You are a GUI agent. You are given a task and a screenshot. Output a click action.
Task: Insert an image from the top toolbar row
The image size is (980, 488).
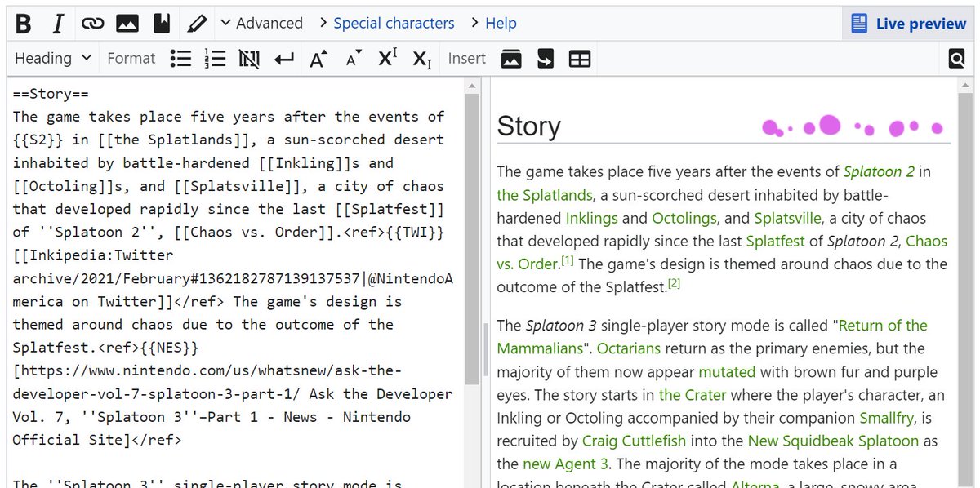click(127, 24)
